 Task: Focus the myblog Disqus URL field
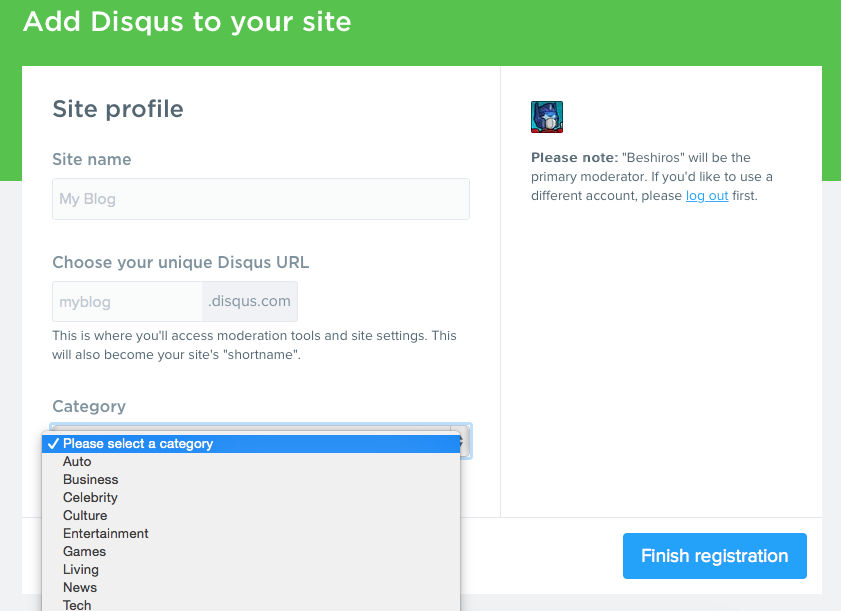(127, 301)
